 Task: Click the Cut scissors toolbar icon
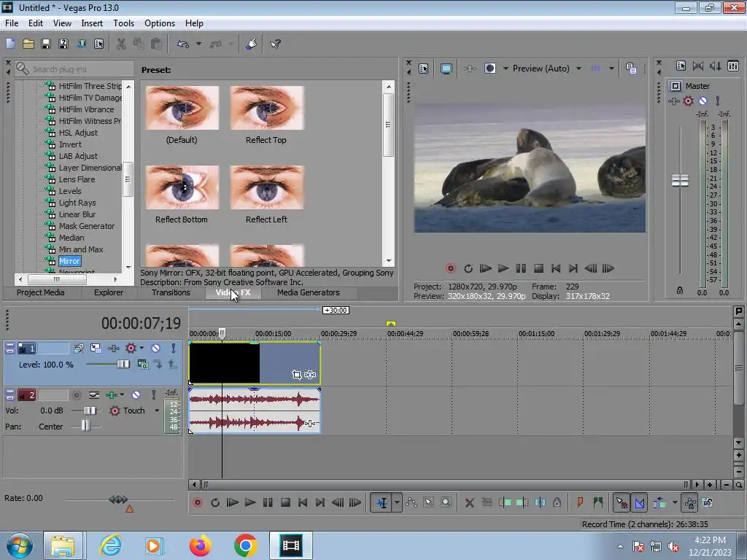point(121,44)
